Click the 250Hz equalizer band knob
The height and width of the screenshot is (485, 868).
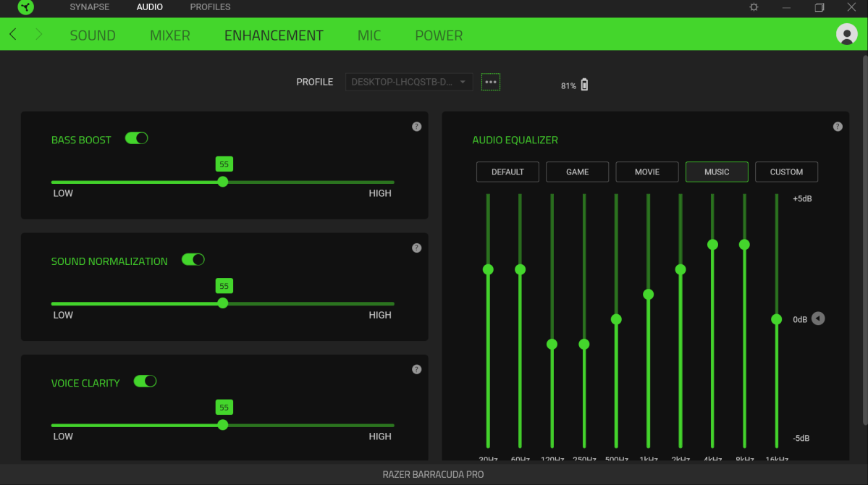[584, 345]
